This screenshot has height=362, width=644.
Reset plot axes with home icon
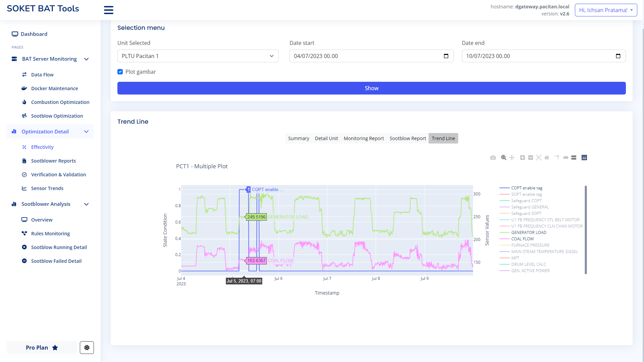point(547,158)
